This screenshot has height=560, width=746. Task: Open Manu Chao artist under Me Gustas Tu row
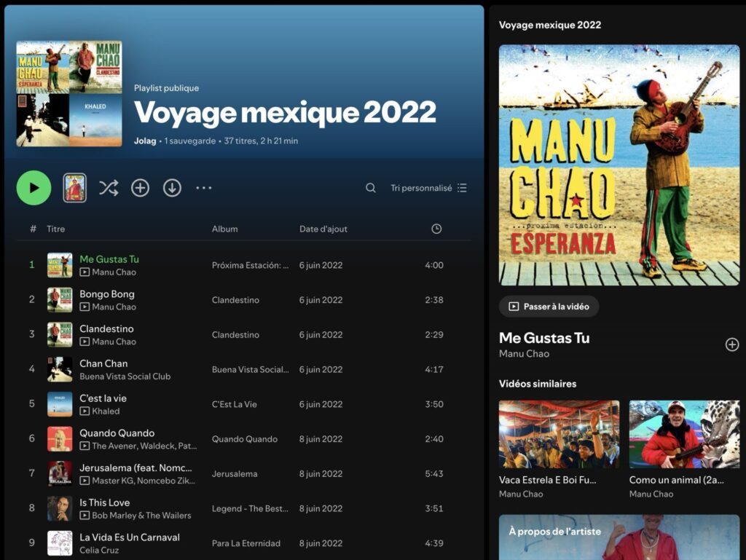pos(114,272)
